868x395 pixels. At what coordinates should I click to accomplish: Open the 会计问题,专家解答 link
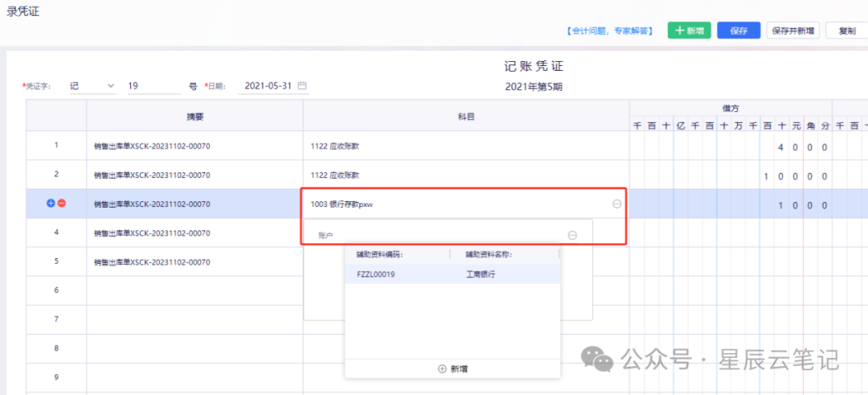pyautogui.click(x=608, y=31)
